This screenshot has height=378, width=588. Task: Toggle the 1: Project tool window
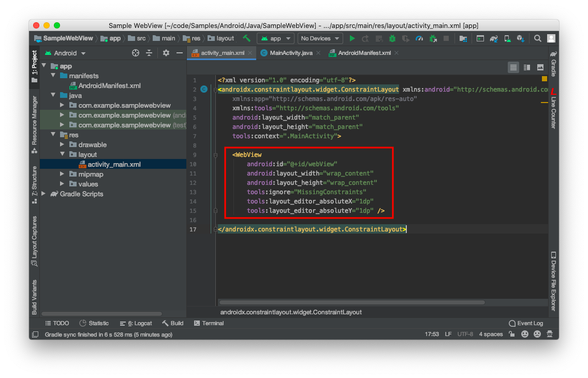(x=35, y=67)
